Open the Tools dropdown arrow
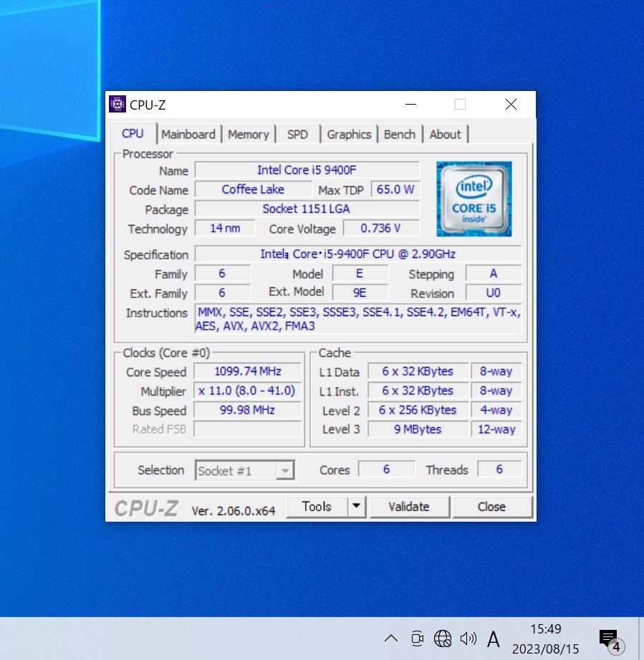This screenshot has height=660, width=644. [357, 507]
